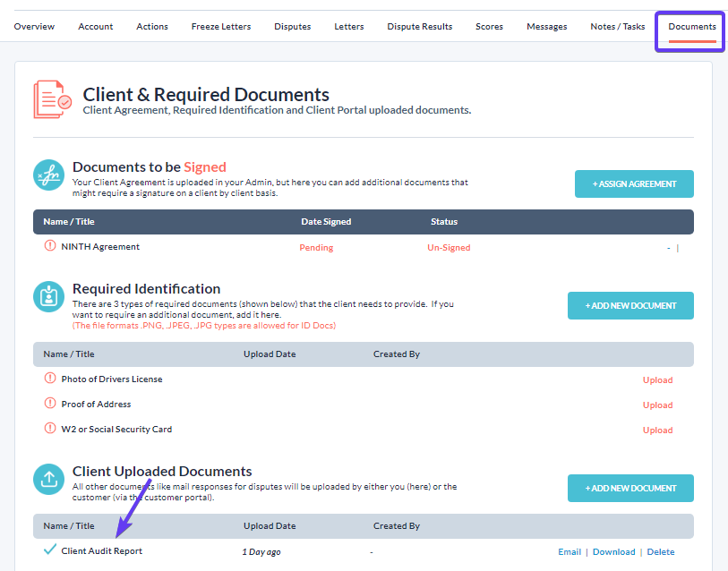This screenshot has height=571, width=728.
Task: Add new document under Client Uploaded Documents
Action: tap(630, 488)
